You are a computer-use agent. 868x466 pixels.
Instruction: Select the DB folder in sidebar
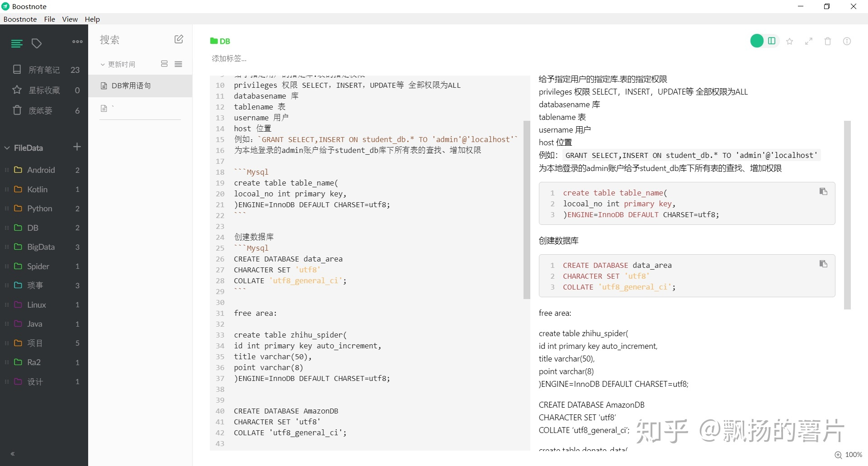pos(44,228)
